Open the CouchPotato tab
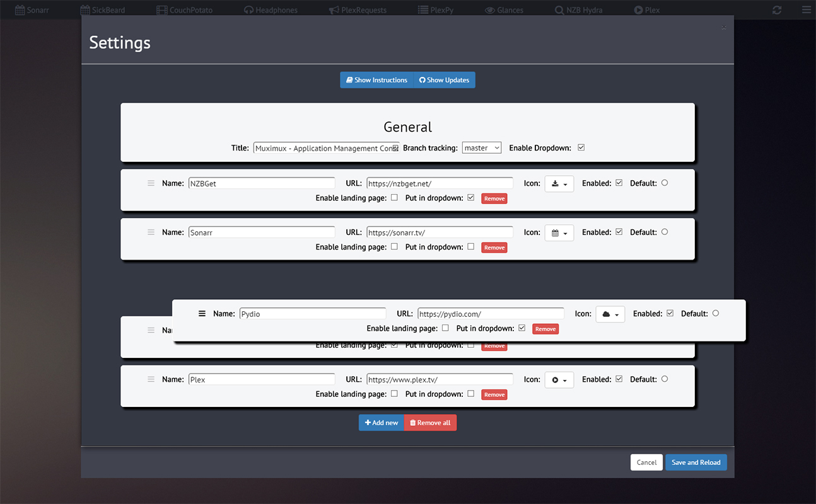This screenshot has height=504, width=816. tap(184, 10)
